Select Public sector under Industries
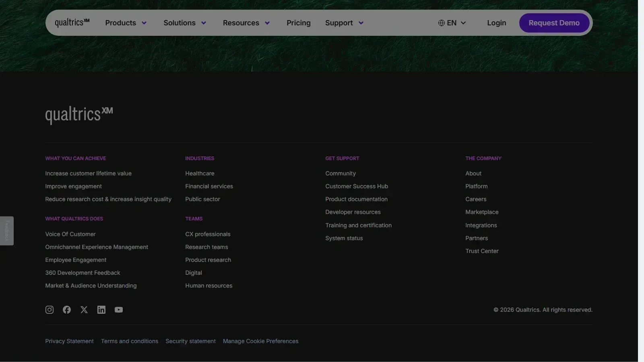 [x=202, y=199]
